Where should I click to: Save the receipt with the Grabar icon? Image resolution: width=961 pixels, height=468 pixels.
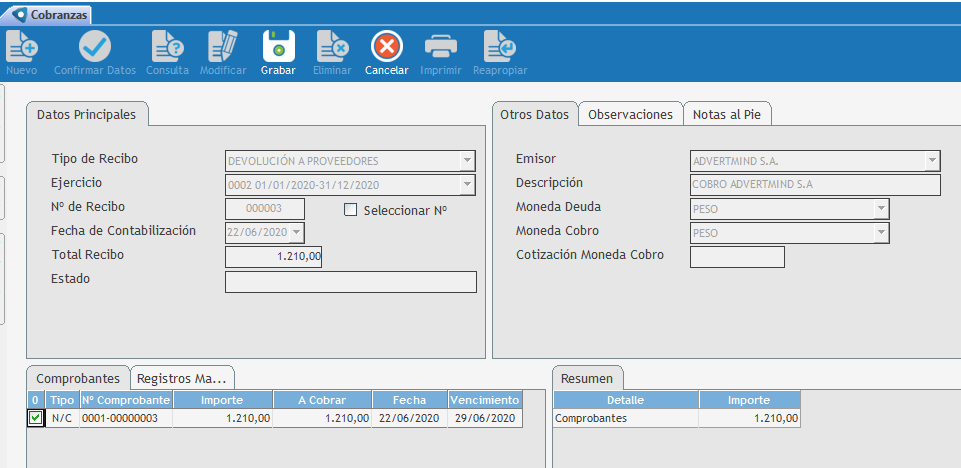pyautogui.click(x=278, y=46)
